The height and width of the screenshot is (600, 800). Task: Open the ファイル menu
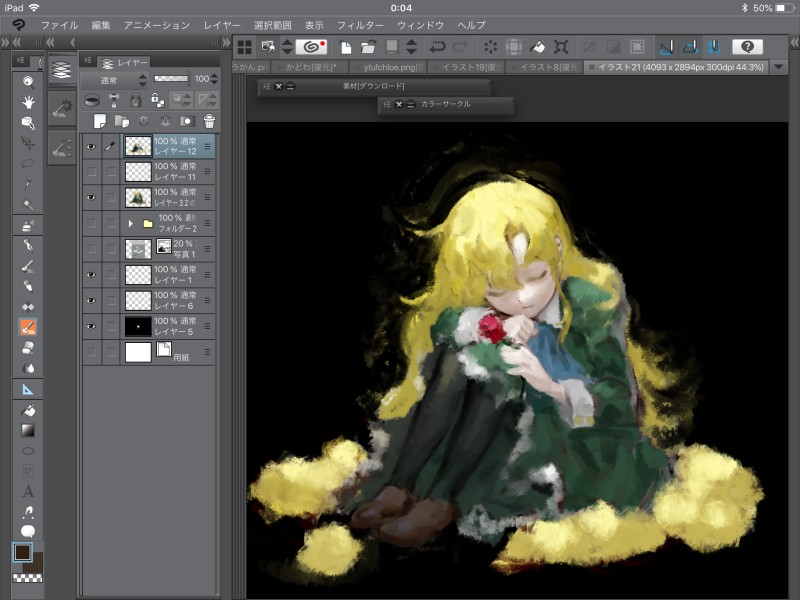pos(59,25)
